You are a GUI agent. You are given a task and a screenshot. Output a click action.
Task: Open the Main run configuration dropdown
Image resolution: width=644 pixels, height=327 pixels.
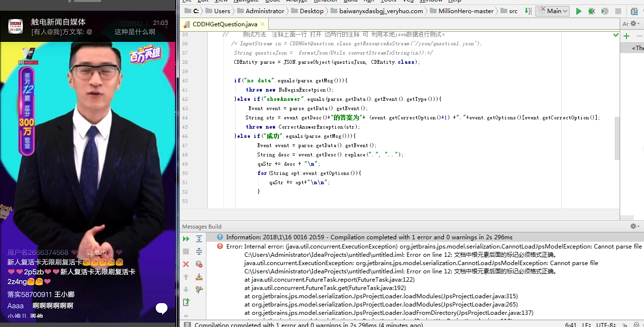click(553, 11)
